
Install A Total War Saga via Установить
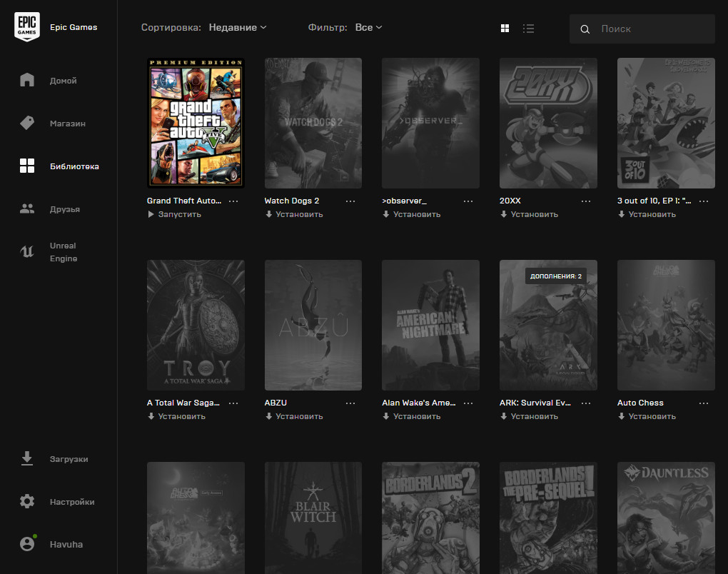176,416
